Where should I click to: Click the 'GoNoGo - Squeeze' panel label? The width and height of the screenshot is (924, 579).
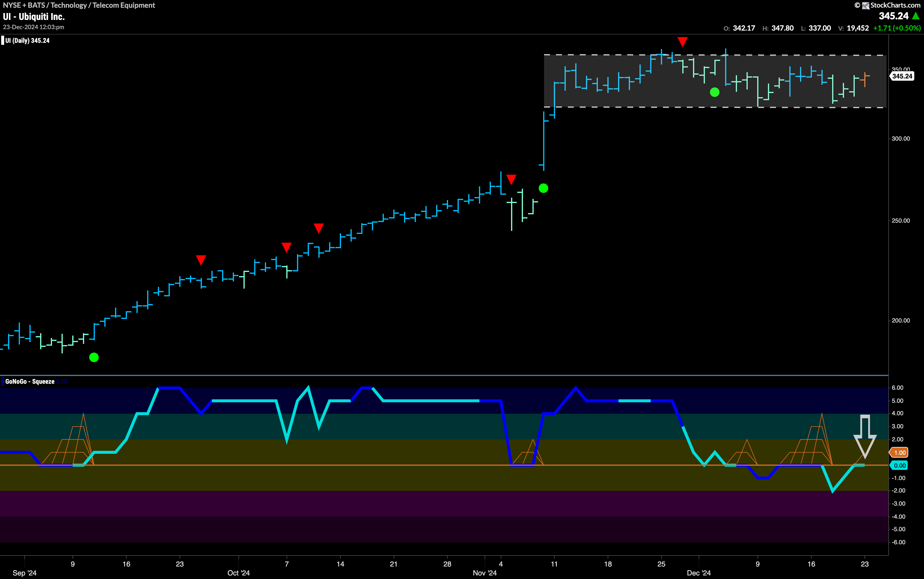[x=29, y=381]
